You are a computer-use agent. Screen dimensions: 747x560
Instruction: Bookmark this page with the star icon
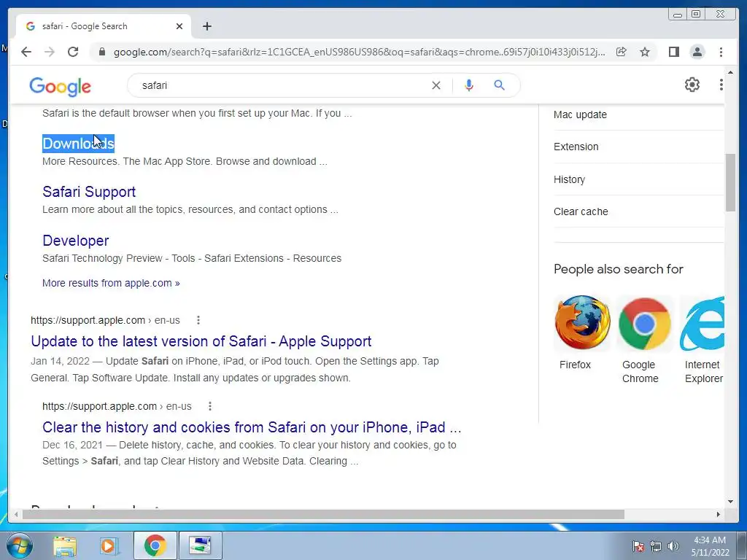pos(645,52)
